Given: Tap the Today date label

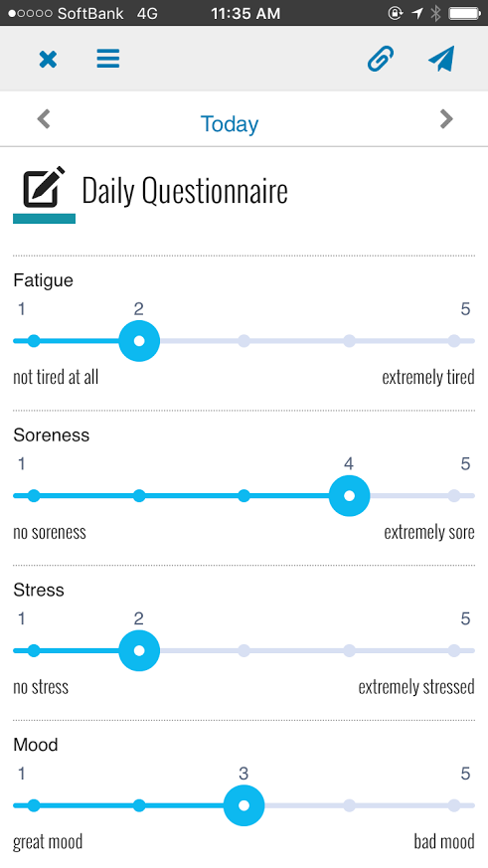Looking at the screenshot, I should click(x=229, y=124).
